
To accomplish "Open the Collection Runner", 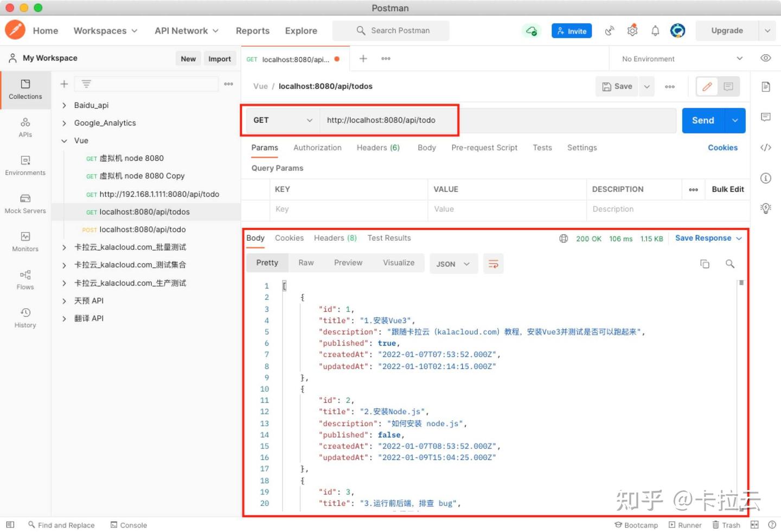I will click(x=685, y=525).
